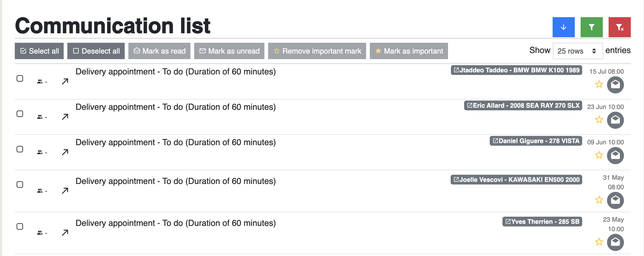Click the envelope icon for Eric Allard row
Viewport: 644px width, 256px height.
pos(615,120)
